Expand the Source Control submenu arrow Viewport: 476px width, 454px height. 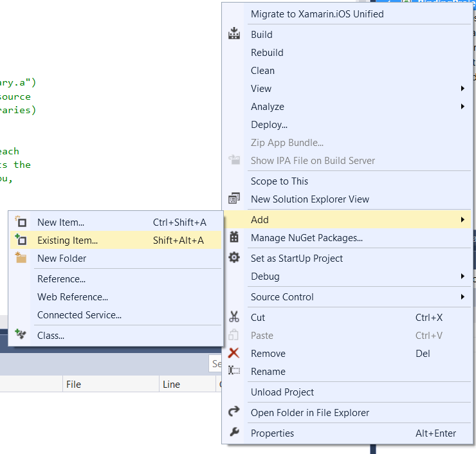point(462,297)
